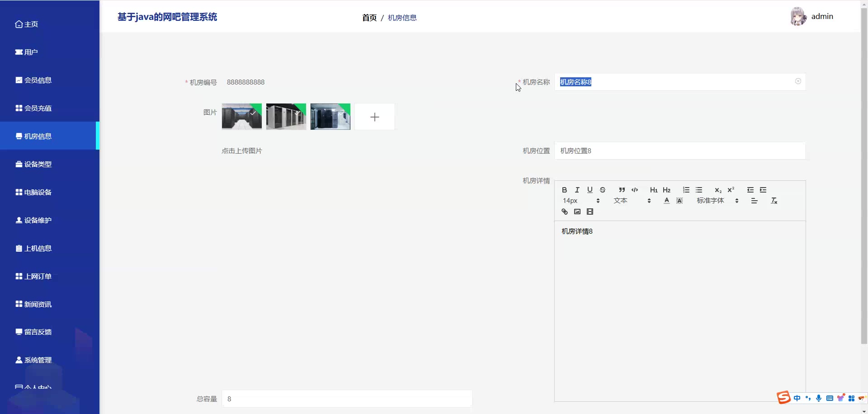Toggle Chinese punctuation mode in IME bar

coord(808,398)
